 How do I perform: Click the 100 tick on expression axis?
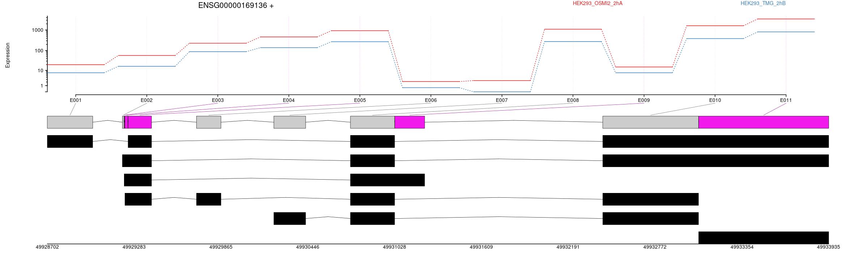pyautogui.click(x=39, y=51)
